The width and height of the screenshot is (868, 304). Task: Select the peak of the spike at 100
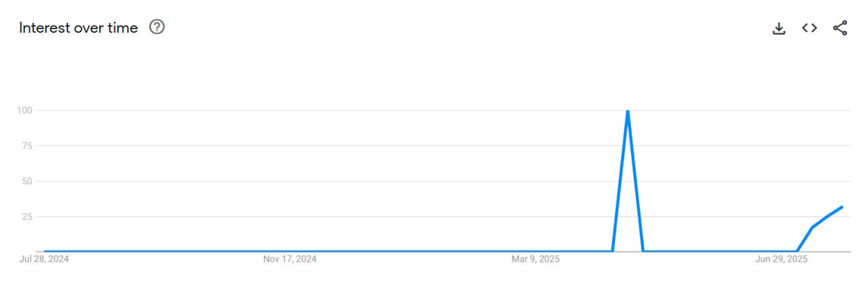pyautogui.click(x=627, y=111)
